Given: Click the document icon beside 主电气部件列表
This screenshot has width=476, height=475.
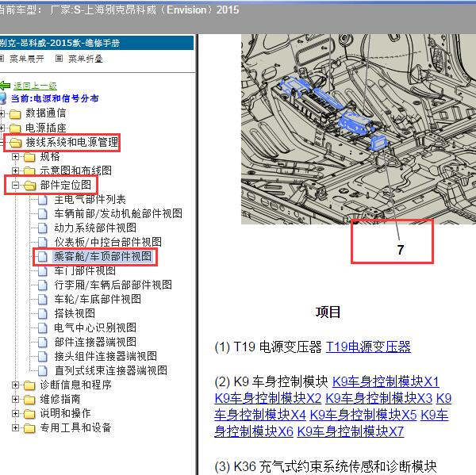Looking at the screenshot, I should [43, 200].
